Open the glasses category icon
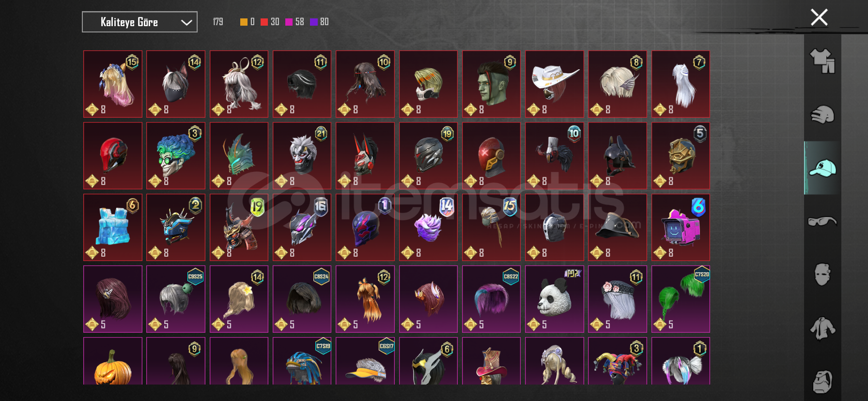 click(x=822, y=221)
